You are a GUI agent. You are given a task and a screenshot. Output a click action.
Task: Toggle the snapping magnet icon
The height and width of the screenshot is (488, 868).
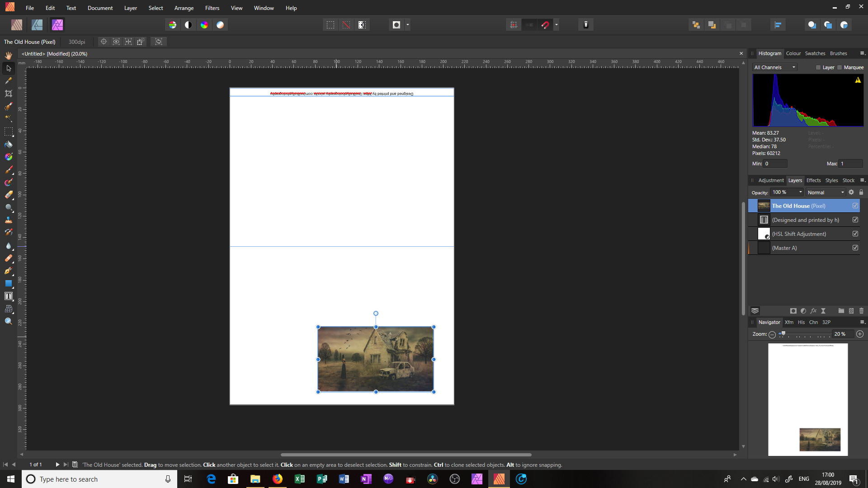pos(545,25)
